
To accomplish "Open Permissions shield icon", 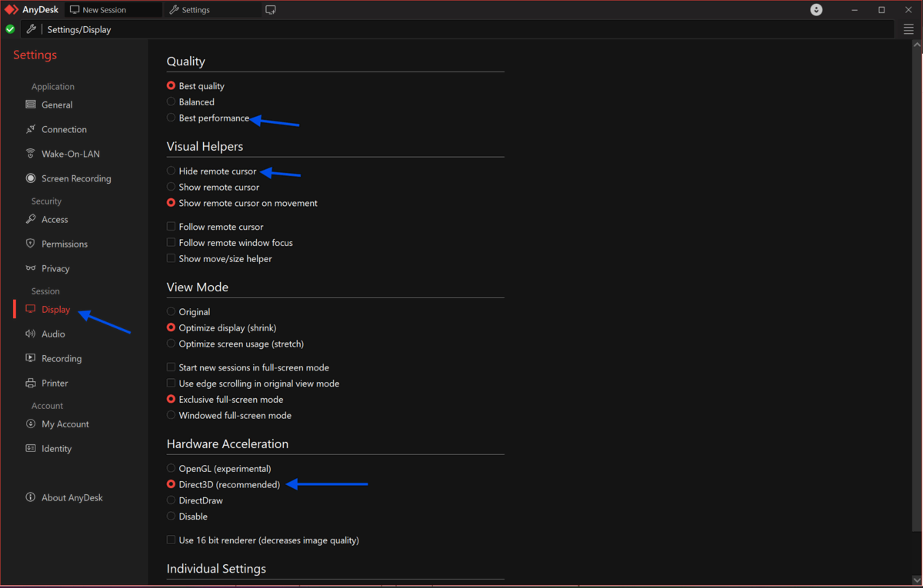I will click(31, 244).
